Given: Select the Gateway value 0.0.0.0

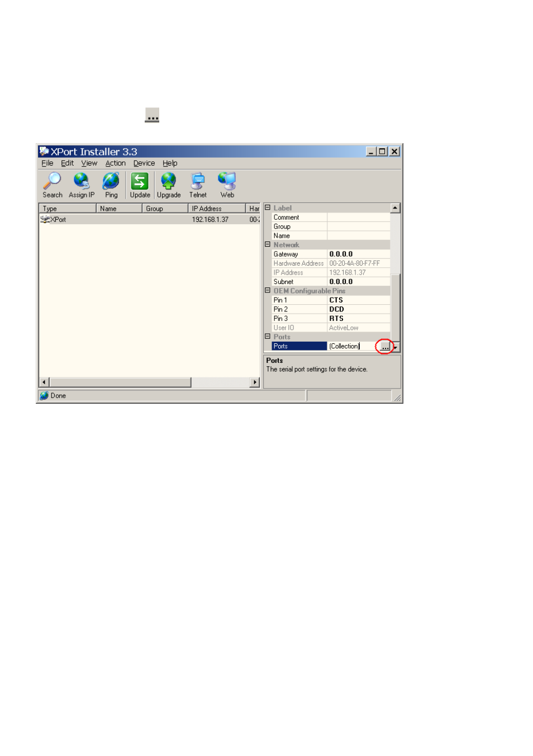Looking at the screenshot, I should [341, 254].
